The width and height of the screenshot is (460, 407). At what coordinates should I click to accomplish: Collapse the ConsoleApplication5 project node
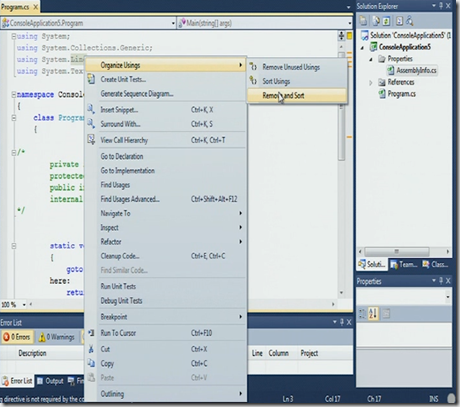tap(363, 48)
